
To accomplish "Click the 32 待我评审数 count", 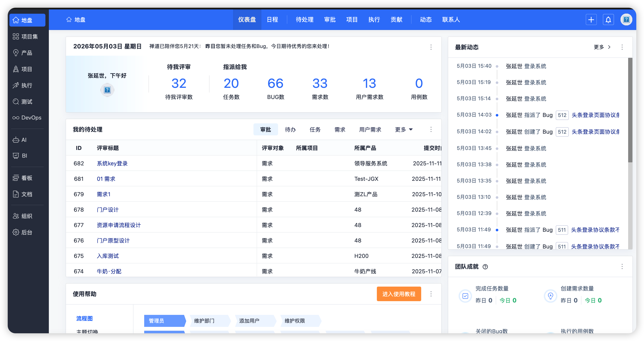I will point(179,83).
